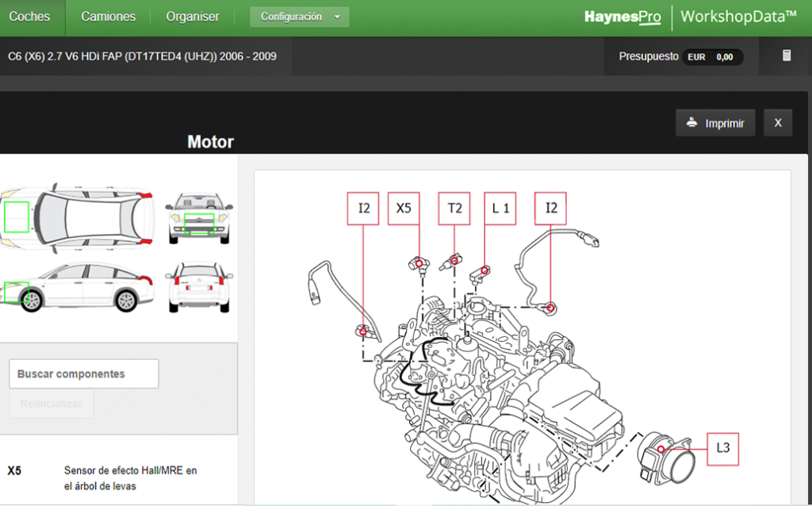Click the L 1 label box in diagram
Screen dimensions: 812x506
tap(500, 209)
